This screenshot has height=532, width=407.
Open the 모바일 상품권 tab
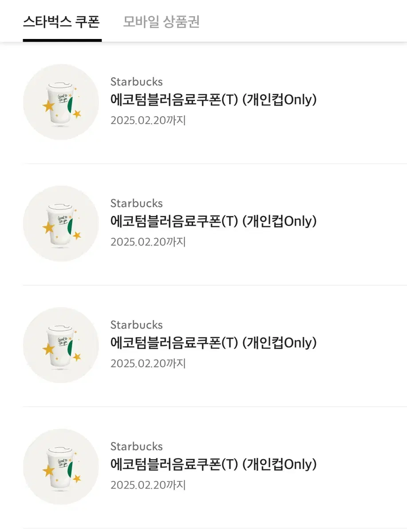(162, 22)
